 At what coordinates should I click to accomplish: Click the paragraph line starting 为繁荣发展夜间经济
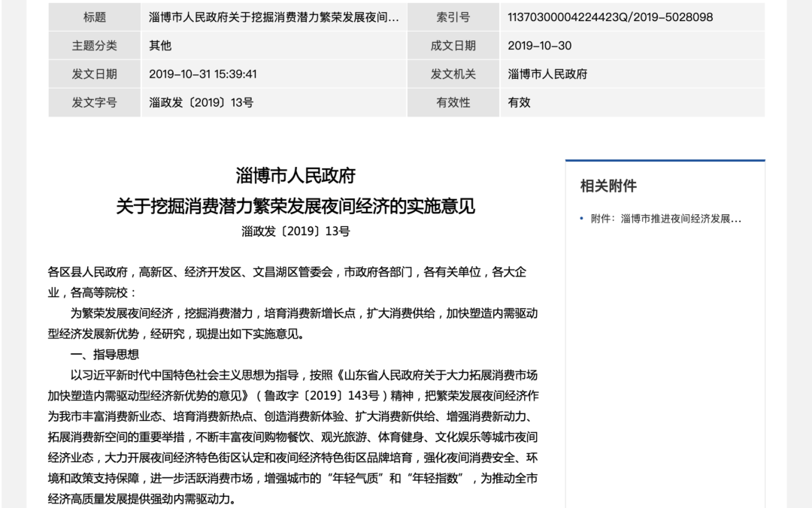pos(304,313)
